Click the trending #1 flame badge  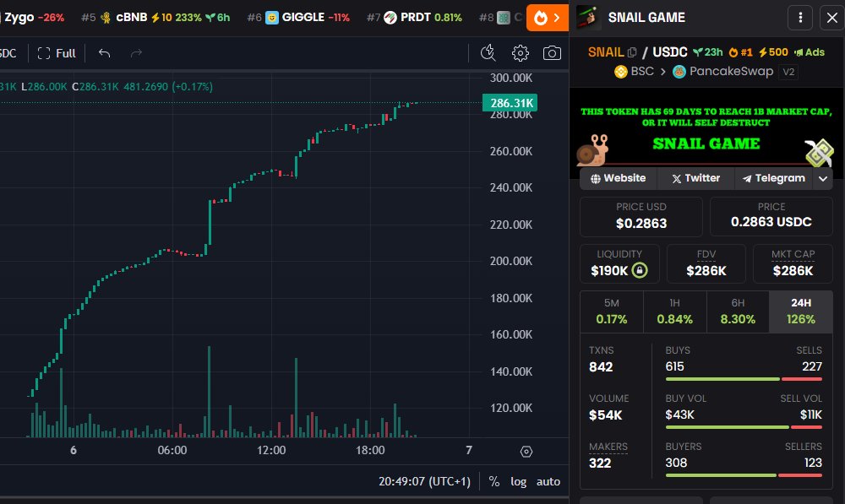(740, 52)
